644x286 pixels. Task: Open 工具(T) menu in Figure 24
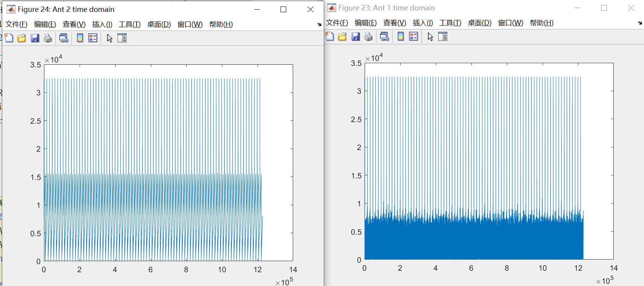coord(130,25)
